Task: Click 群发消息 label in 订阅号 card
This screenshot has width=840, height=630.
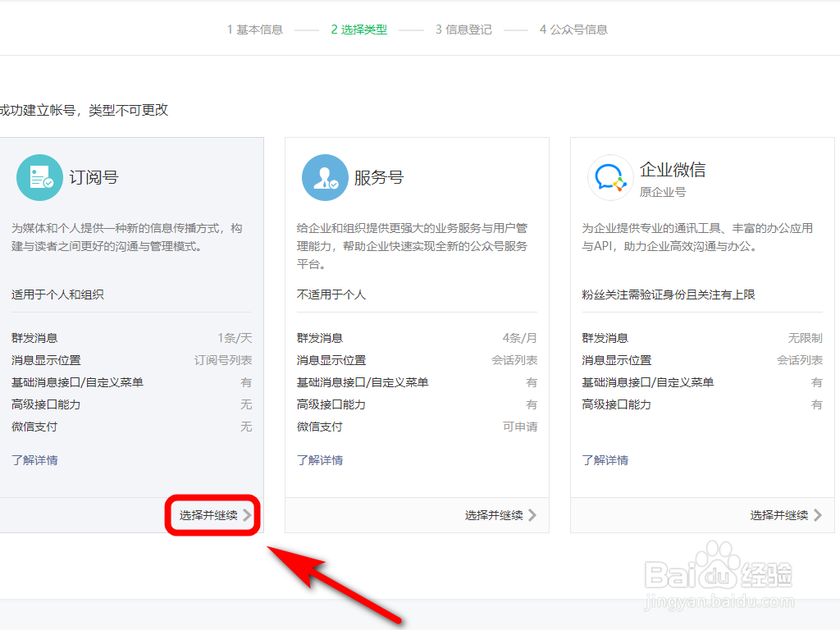Action: click(34, 338)
